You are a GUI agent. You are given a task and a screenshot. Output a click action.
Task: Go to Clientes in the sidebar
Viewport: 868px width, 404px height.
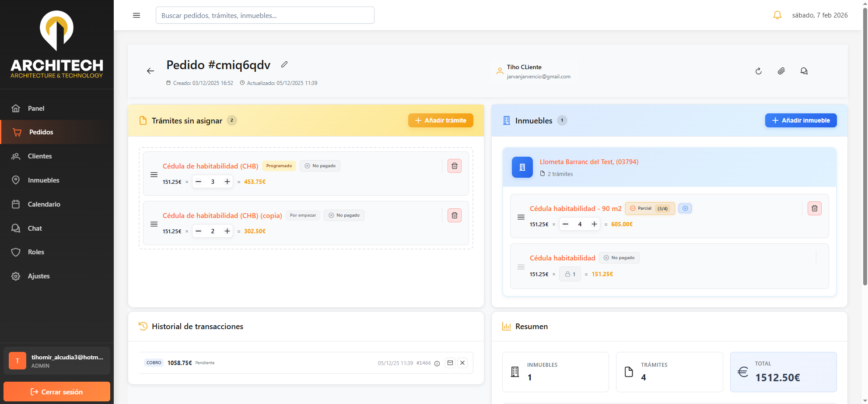pos(39,156)
